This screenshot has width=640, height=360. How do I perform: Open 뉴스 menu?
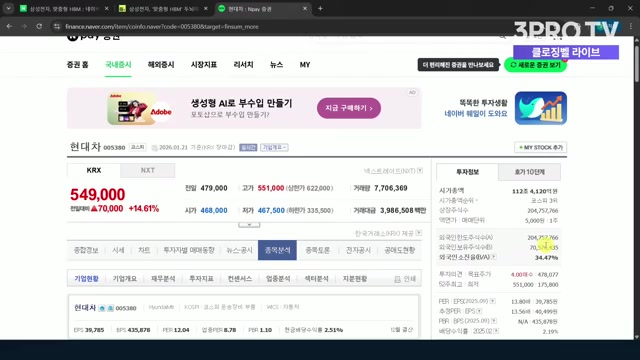(x=276, y=64)
